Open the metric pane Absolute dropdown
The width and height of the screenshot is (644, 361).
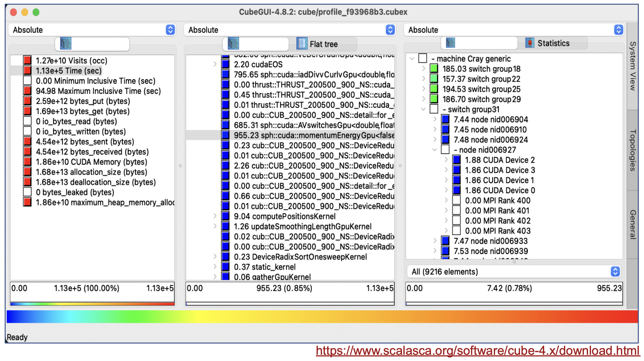tap(92, 30)
